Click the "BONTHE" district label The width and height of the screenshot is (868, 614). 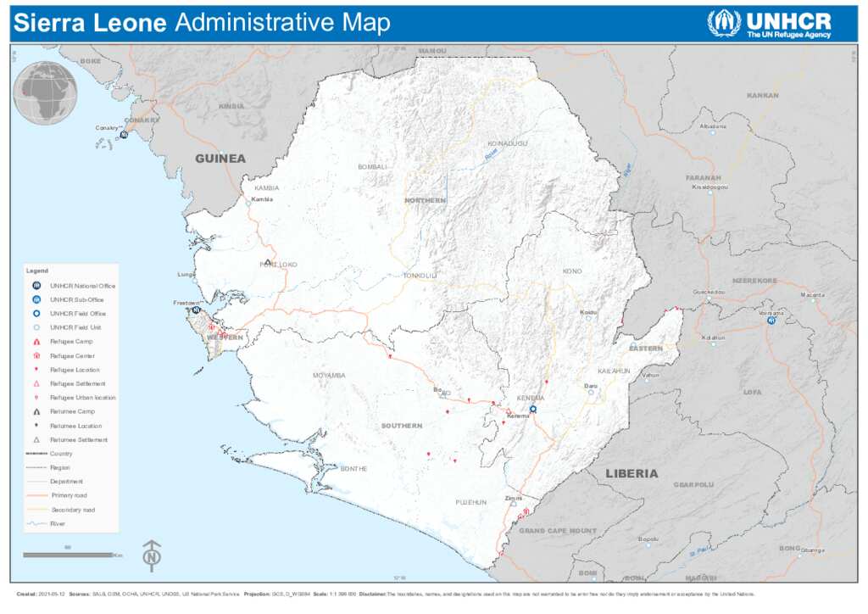point(353,469)
